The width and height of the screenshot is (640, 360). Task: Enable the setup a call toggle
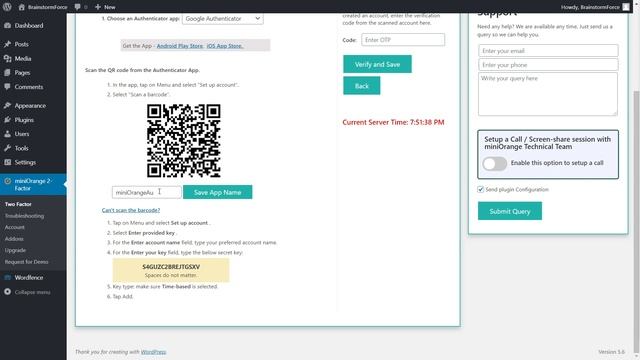[495, 164]
